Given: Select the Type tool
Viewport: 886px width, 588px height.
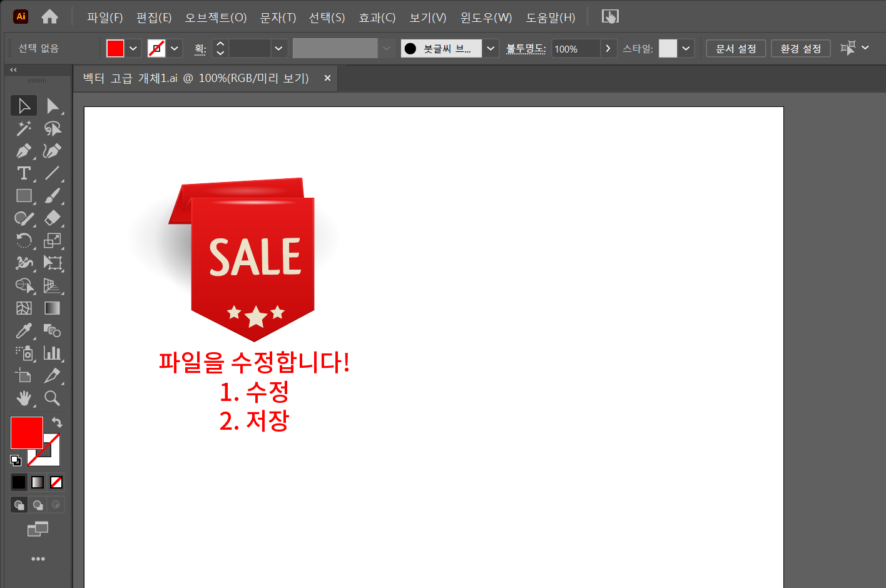Looking at the screenshot, I should tap(24, 173).
